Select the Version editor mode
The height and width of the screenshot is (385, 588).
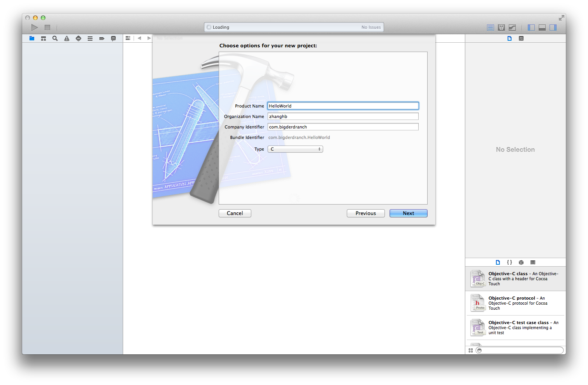pyautogui.click(x=512, y=28)
